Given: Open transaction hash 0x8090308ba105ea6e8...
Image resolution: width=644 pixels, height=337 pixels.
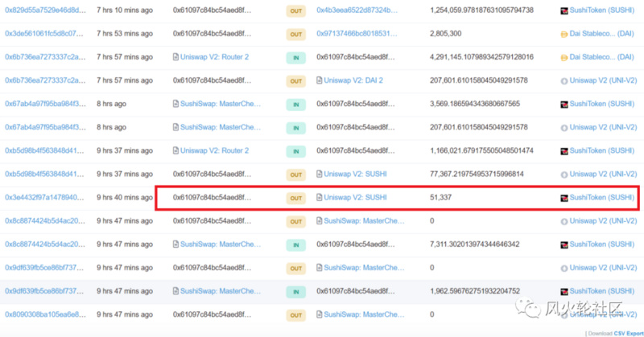Looking at the screenshot, I should 45,314.
